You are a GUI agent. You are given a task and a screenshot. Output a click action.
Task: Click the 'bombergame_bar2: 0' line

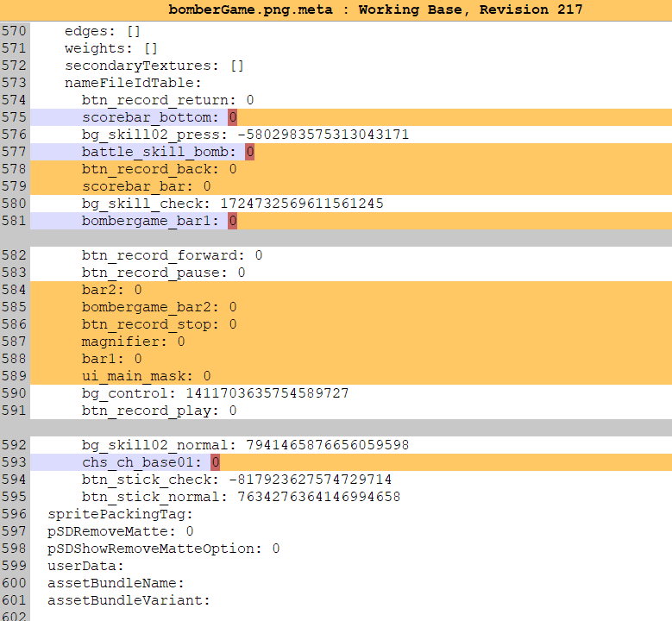(x=159, y=307)
